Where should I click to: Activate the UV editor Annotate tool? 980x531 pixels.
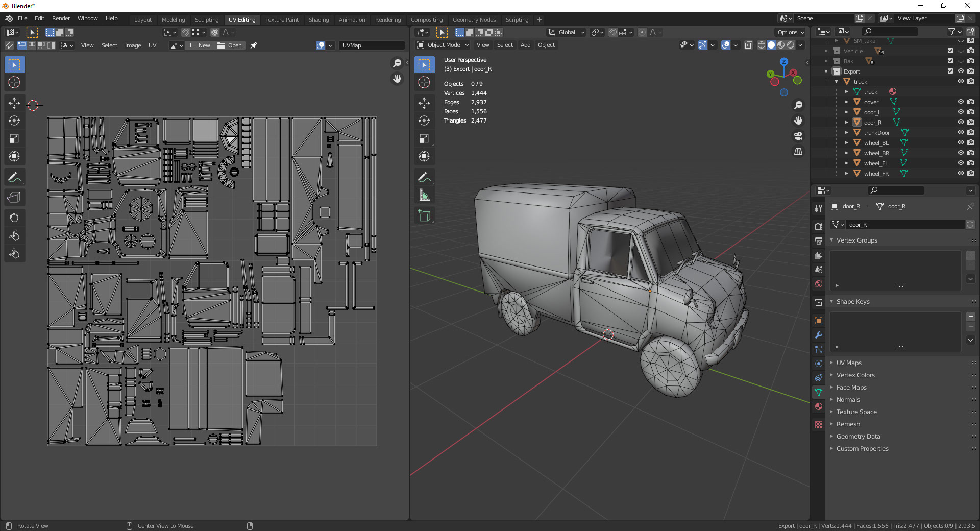[14, 177]
